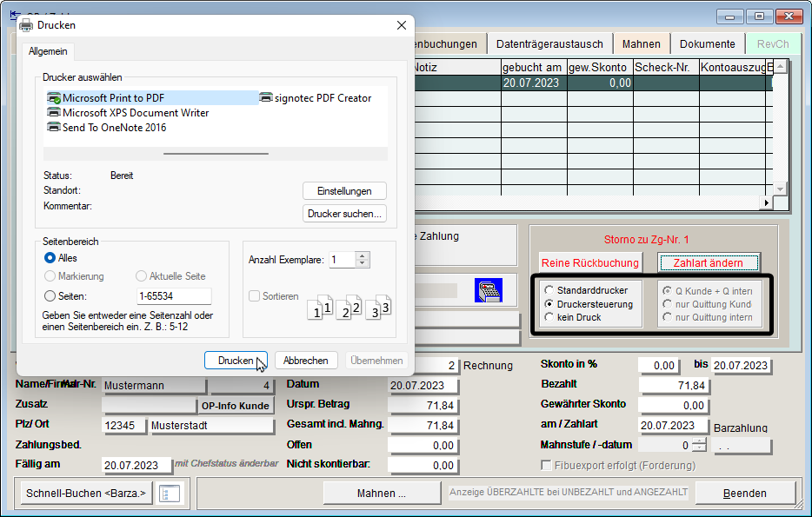Switch to Mahnen tab

641,44
